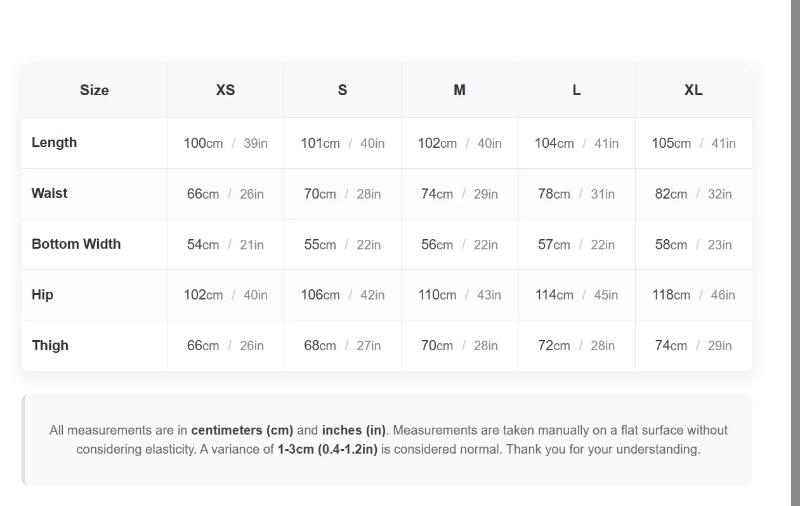Click the XL size column header
Screen dimensions: 800x506
click(x=693, y=90)
